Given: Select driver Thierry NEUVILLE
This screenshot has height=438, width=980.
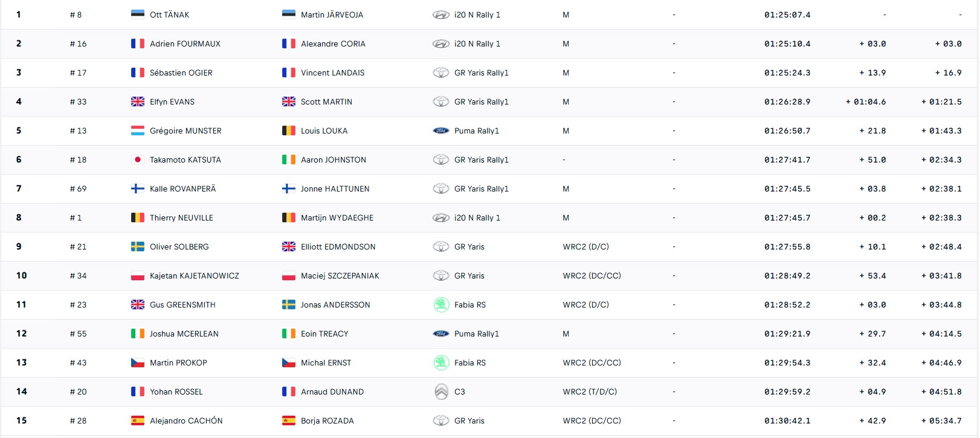Looking at the screenshot, I should (x=181, y=217).
